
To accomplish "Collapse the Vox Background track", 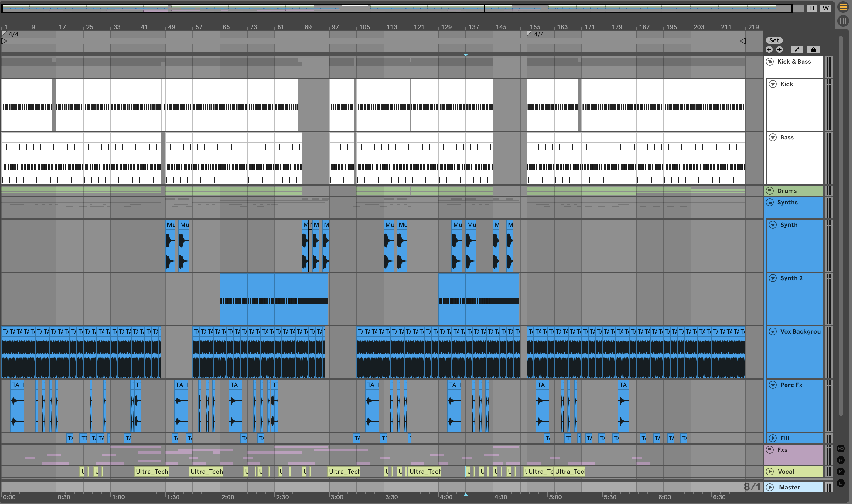I will point(773,331).
